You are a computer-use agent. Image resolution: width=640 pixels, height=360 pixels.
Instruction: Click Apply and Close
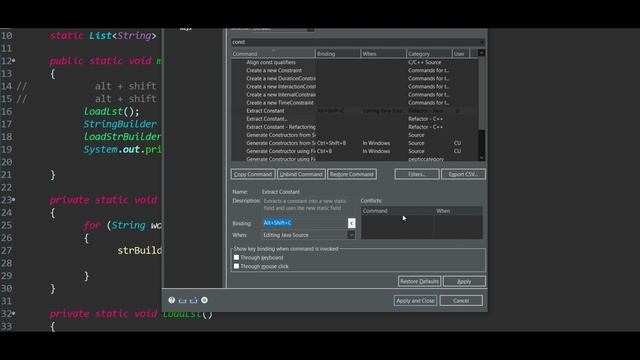click(x=415, y=301)
